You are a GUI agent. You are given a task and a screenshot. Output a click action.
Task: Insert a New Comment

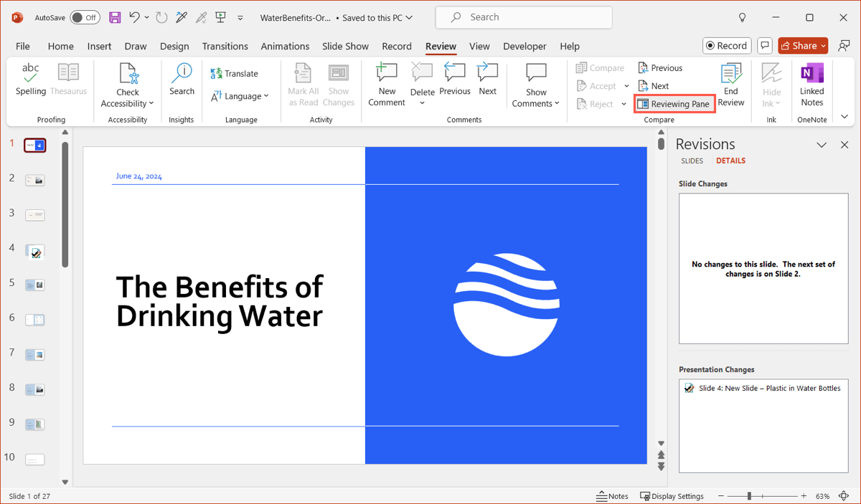tap(387, 85)
